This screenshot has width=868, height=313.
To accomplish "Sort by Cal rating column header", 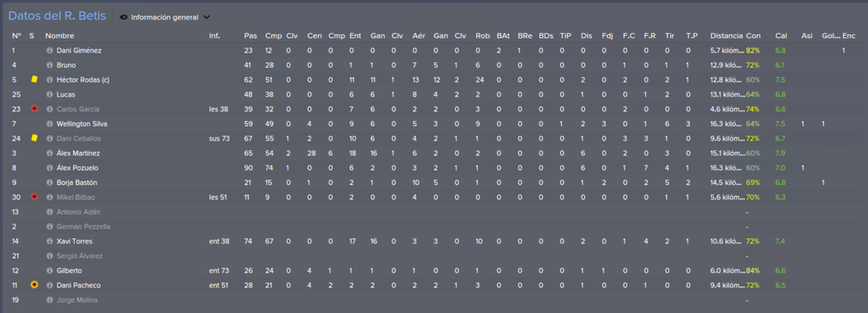I will coord(781,36).
